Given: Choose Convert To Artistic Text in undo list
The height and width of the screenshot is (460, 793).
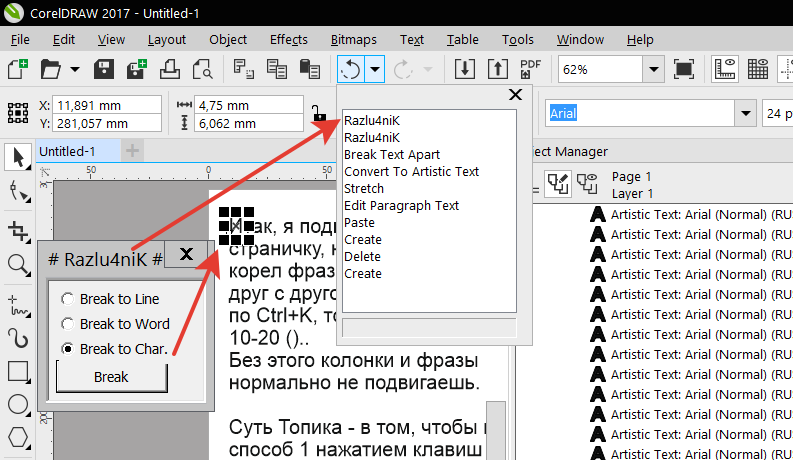Looking at the screenshot, I should [411, 171].
